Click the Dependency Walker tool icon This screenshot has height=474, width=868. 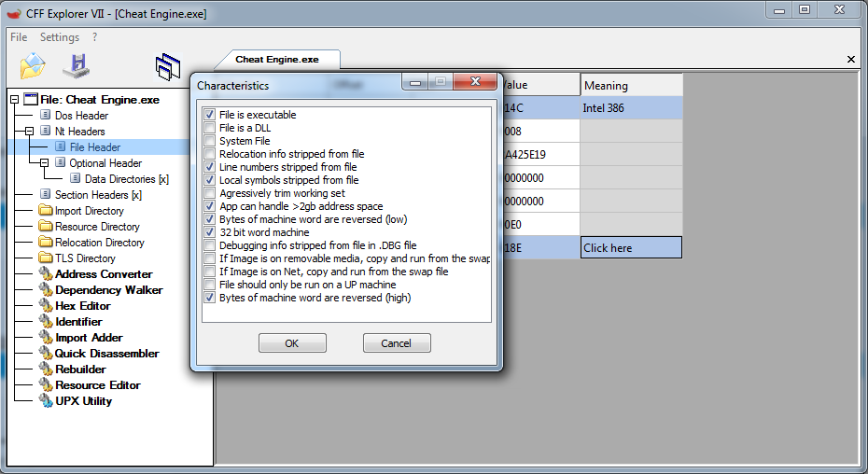click(x=46, y=289)
